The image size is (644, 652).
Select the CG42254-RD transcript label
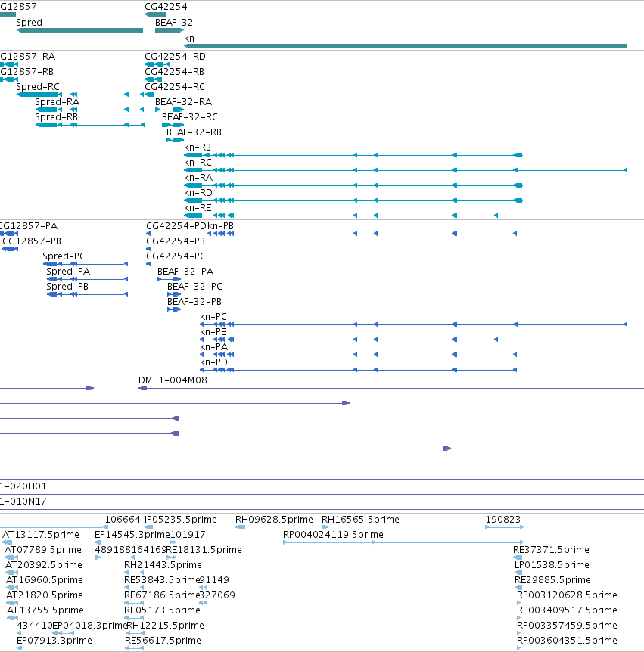[175, 57]
